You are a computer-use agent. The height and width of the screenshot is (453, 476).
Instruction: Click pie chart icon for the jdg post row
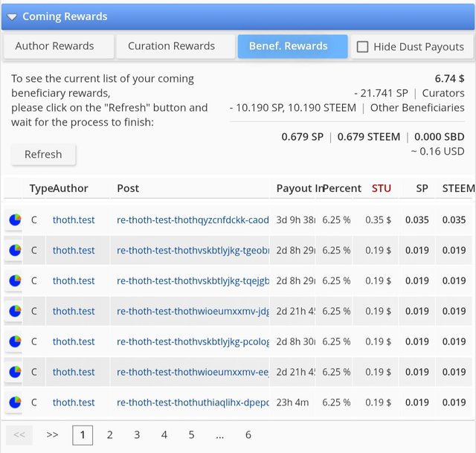pos(14,312)
